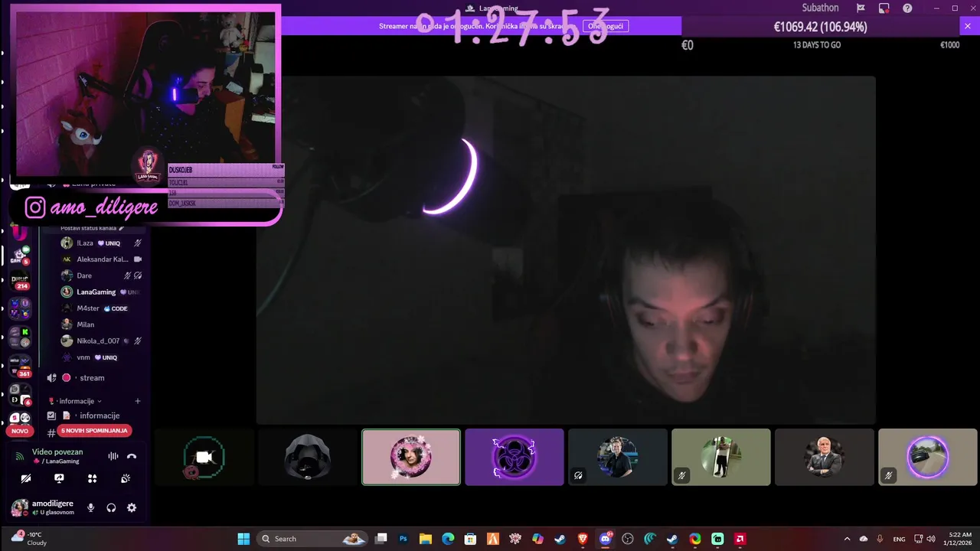Open the informacije text channel
This screenshot has height=551, width=980.
point(92,416)
